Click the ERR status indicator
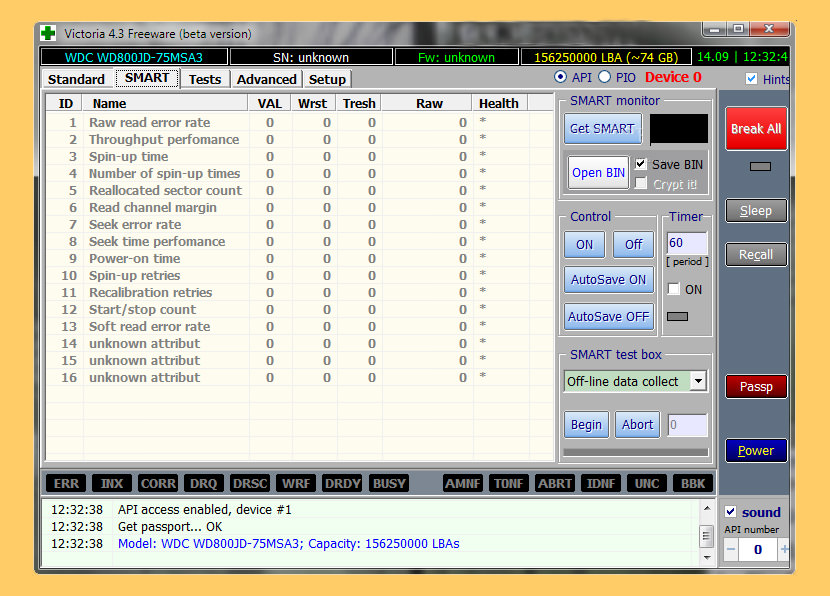 tap(66, 483)
